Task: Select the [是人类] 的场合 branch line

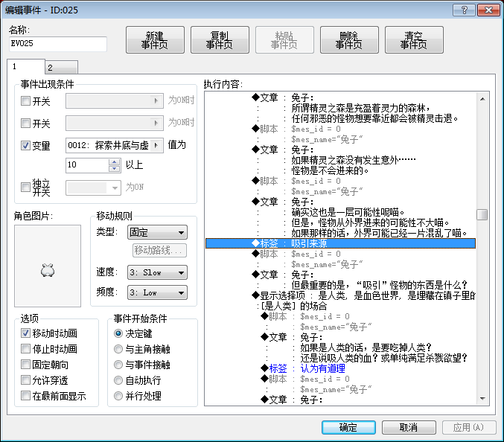Action: coord(293,306)
